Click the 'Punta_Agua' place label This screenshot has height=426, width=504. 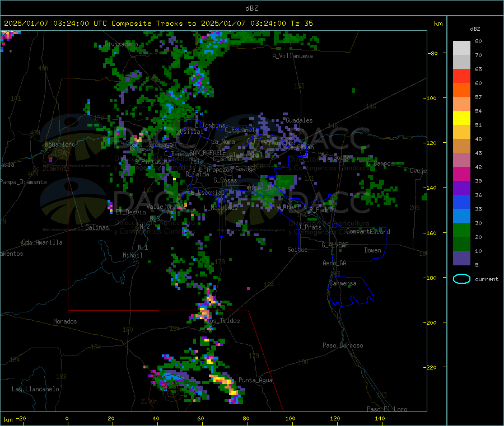click(x=255, y=381)
